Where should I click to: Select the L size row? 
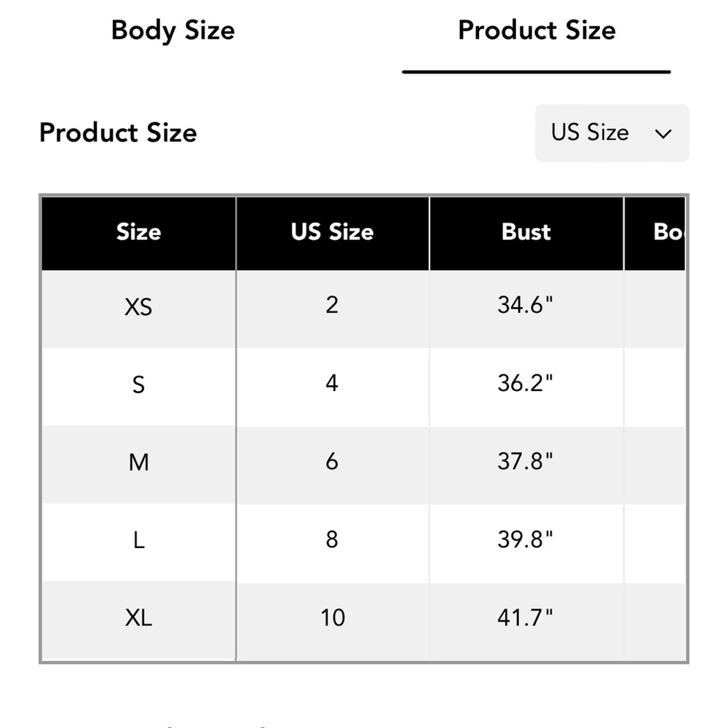363,543
